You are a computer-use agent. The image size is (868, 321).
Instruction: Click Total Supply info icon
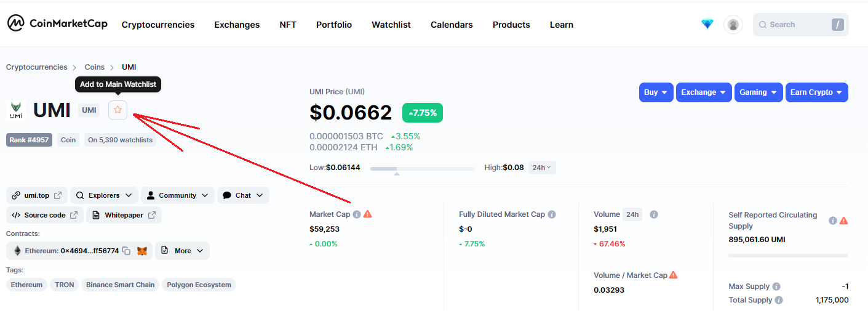pos(779,300)
